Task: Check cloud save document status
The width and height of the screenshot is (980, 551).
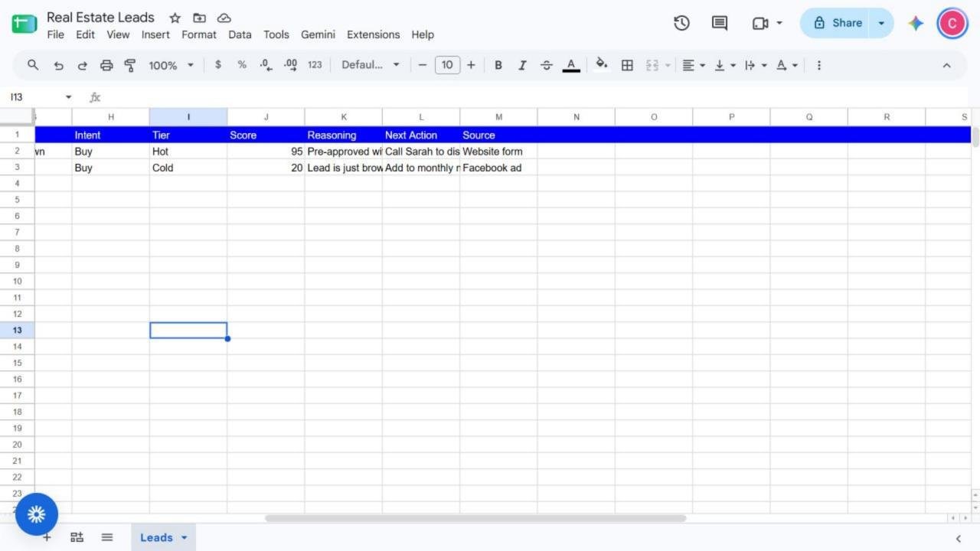Action: 224,18
